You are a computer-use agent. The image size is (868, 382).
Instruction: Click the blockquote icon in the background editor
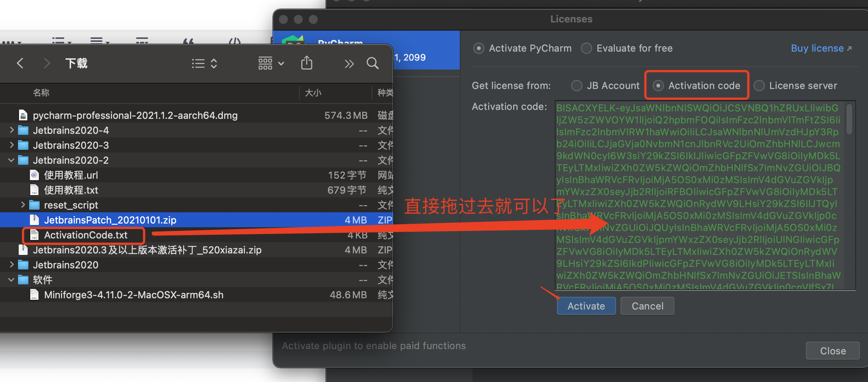pos(189,42)
